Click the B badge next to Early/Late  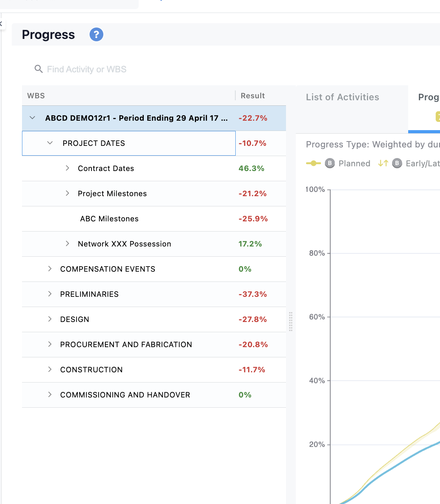tap(397, 163)
